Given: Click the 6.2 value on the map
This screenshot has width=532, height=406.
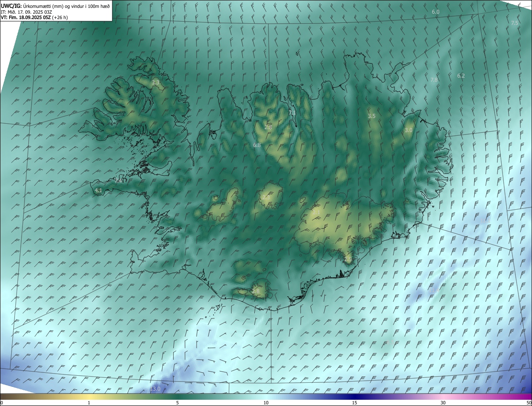Looking at the screenshot, I should pos(461,76).
